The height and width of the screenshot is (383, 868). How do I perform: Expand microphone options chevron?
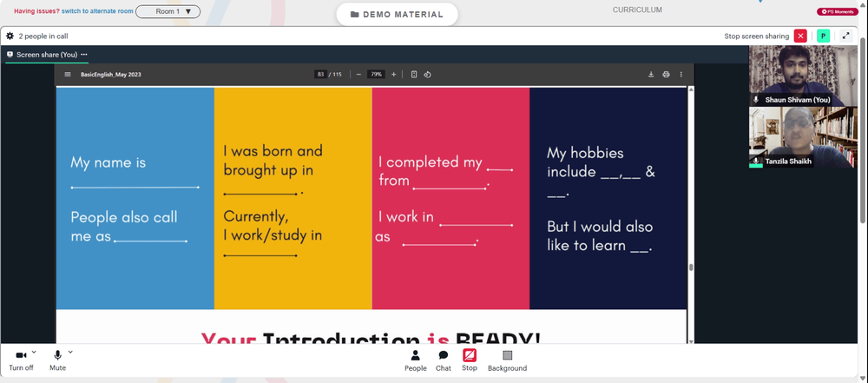(70, 352)
